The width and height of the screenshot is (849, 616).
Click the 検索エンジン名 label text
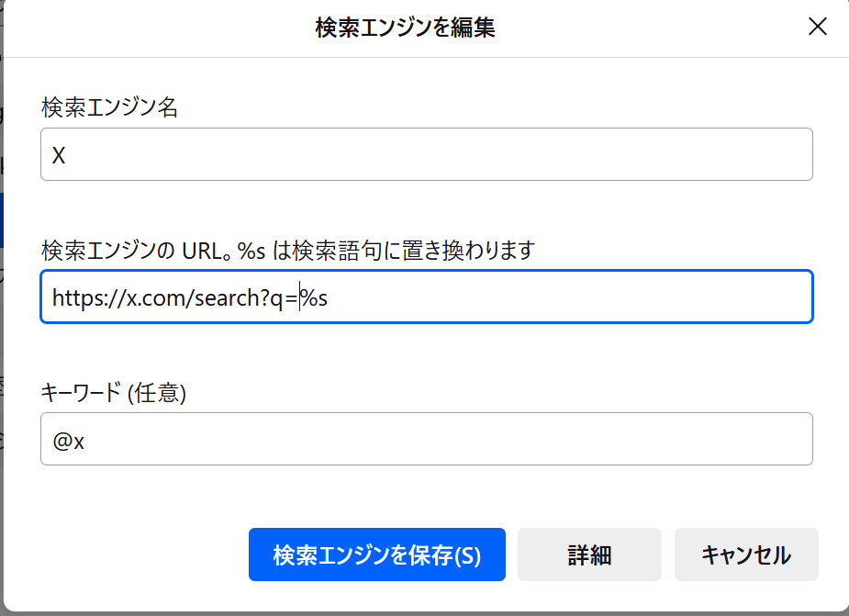point(109,108)
